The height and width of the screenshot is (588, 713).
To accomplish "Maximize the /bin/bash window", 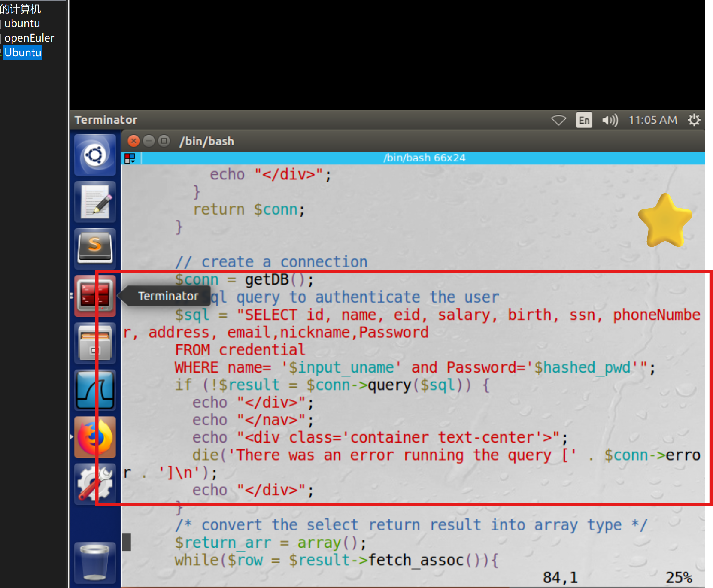I will coord(164,141).
